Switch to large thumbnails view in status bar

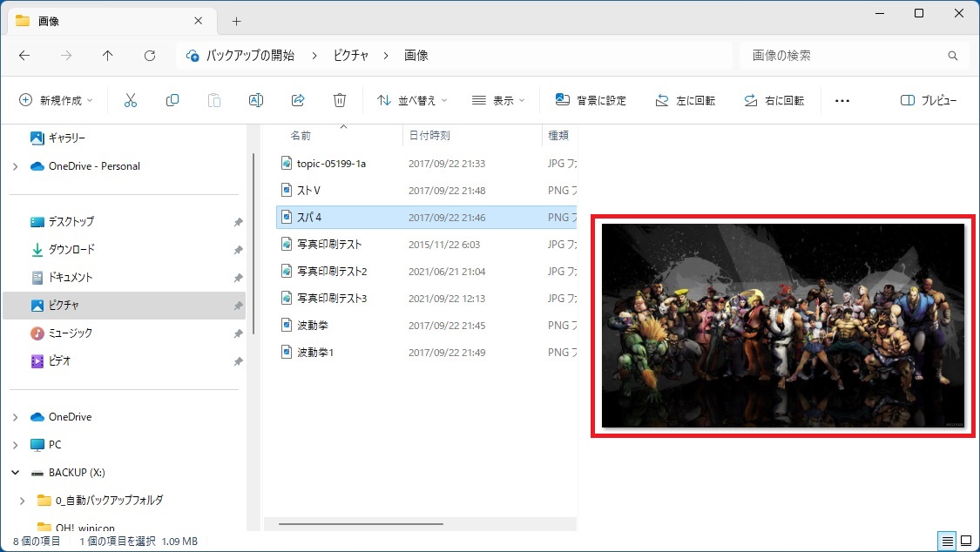tap(965, 542)
